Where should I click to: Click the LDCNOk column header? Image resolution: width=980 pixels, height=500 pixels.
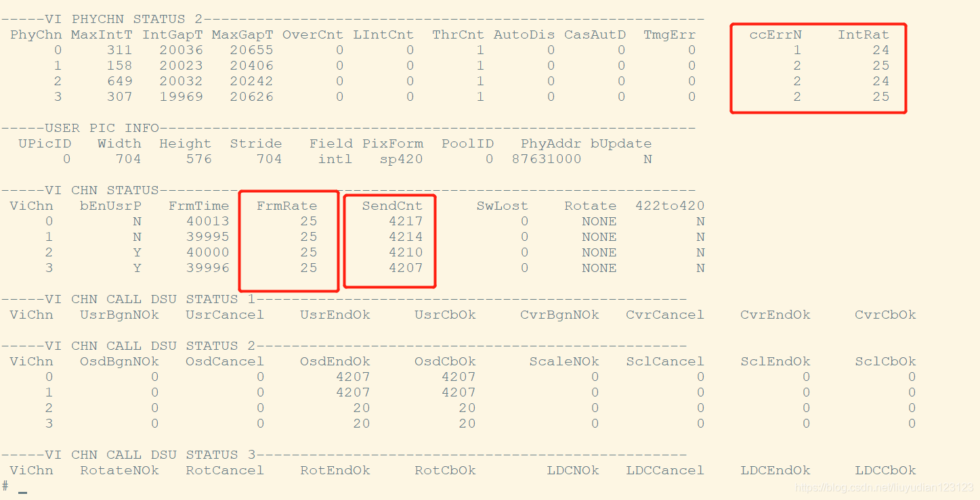[x=573, y=470]
